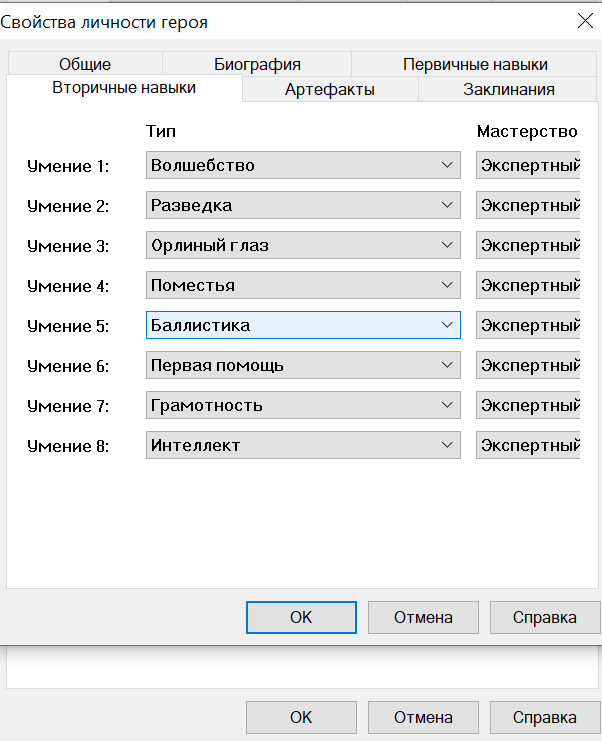Open the Артефакты tab

click(x=330, y=89)
